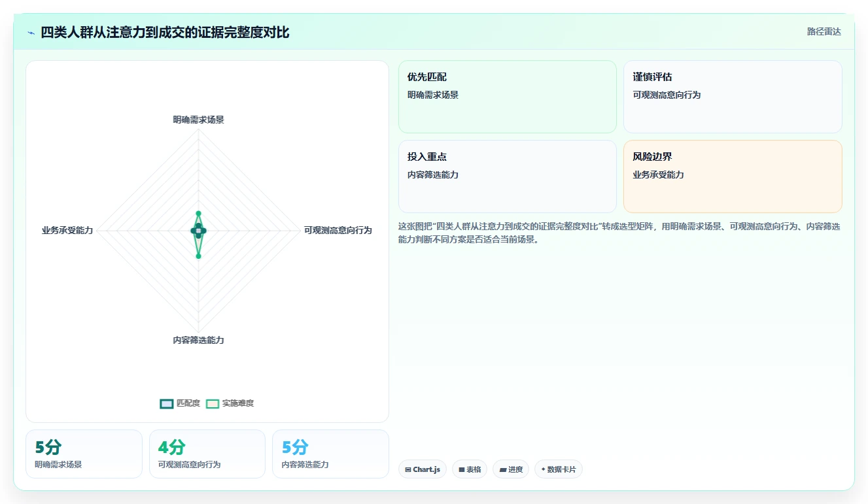Click the 进度 tag icon
The width and height of the screenshot is (868, 504).
click(503, 469)
